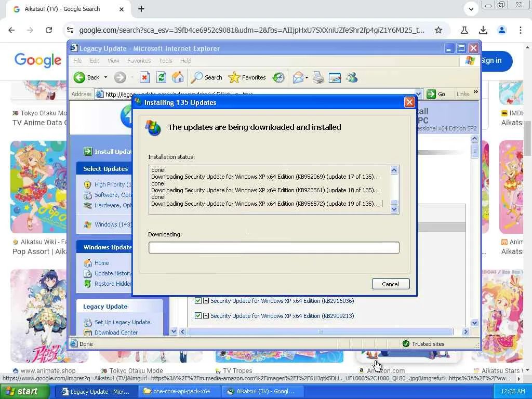Open Update History in sidebar
This screenshot has height=399, width=532.
[x=113, y=273]
